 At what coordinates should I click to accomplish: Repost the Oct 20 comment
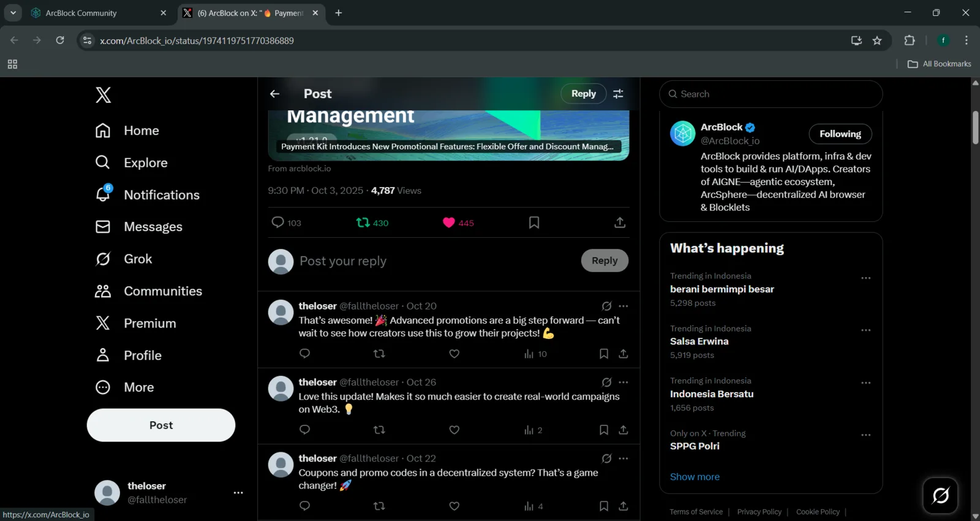coord(379,354)
